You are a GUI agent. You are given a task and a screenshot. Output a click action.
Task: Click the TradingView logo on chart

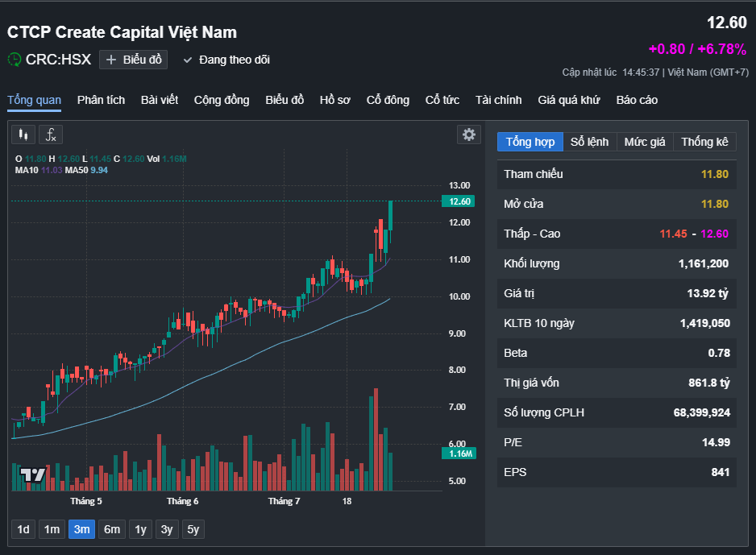coord(33,475)
